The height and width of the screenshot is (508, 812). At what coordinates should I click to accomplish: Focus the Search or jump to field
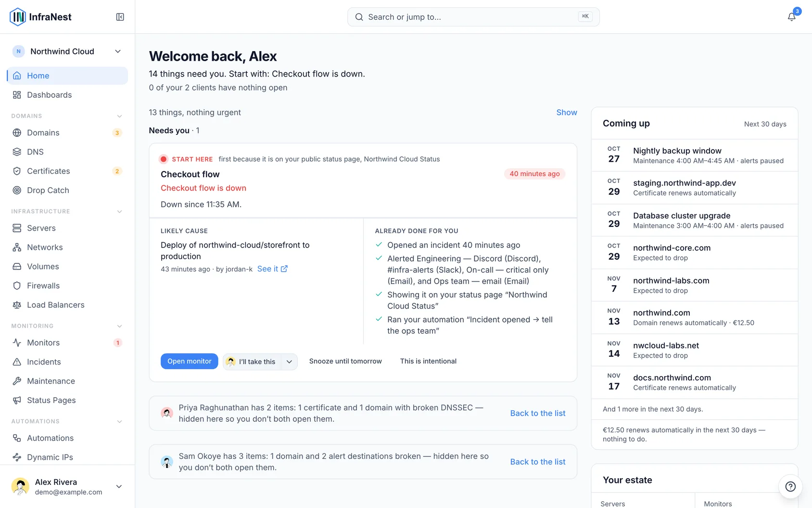(x=473, y=17)
